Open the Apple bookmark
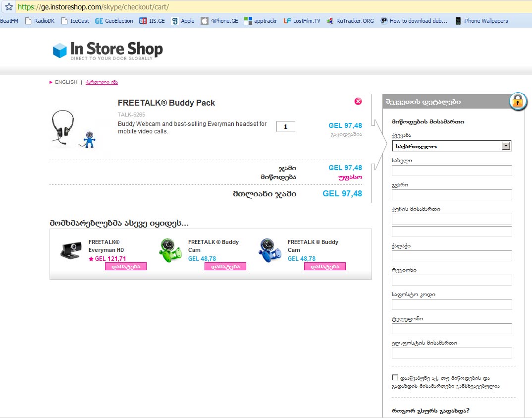The image size is (532, 418). (183, 21)
